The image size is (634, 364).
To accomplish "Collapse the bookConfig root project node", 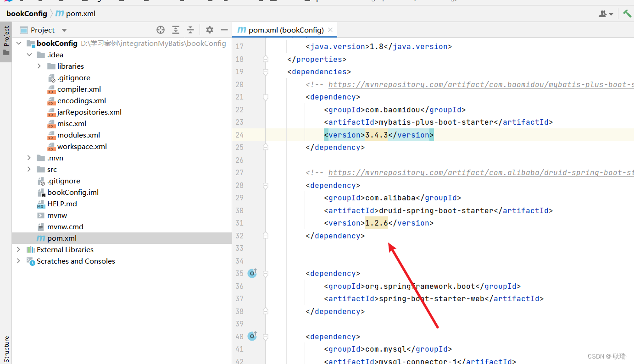I will tap(19, 43).
